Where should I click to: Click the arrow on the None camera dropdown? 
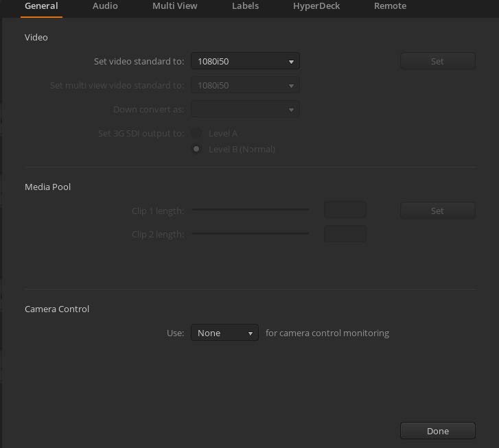pyautogui.click(x=250, y=333)
